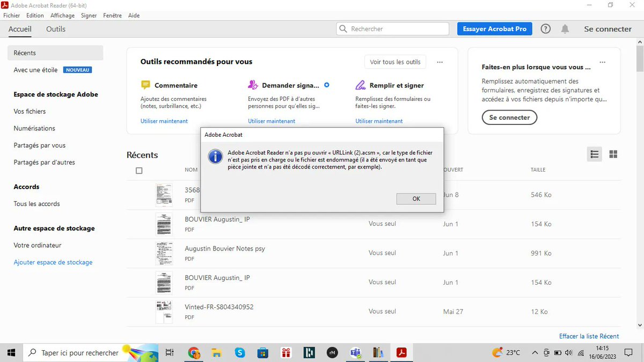Switch Récents to list view

point(595,154)
